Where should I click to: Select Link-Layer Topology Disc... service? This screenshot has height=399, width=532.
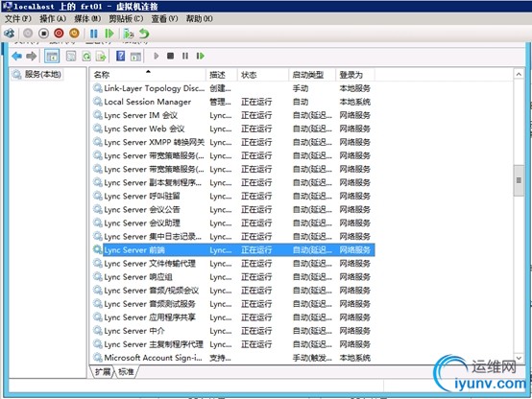pos(232,88)
